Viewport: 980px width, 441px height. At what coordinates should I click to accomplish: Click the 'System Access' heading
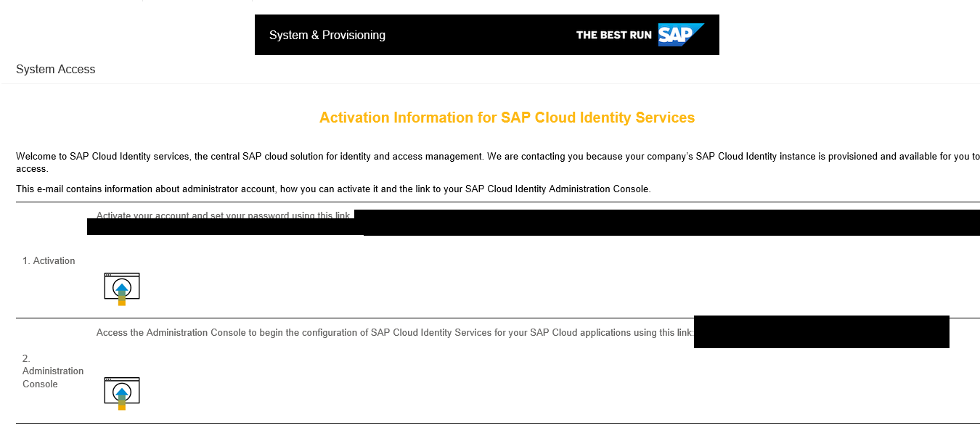(56, 70)
